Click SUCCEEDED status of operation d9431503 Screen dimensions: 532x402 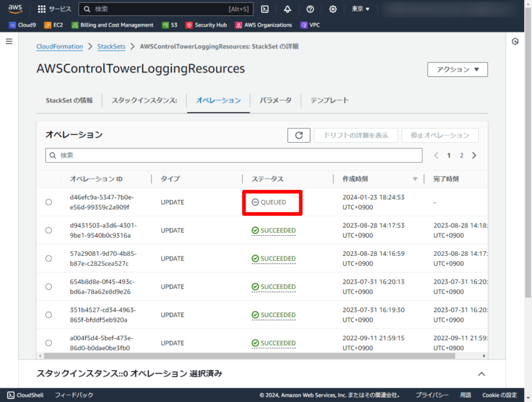coord(273,231)
